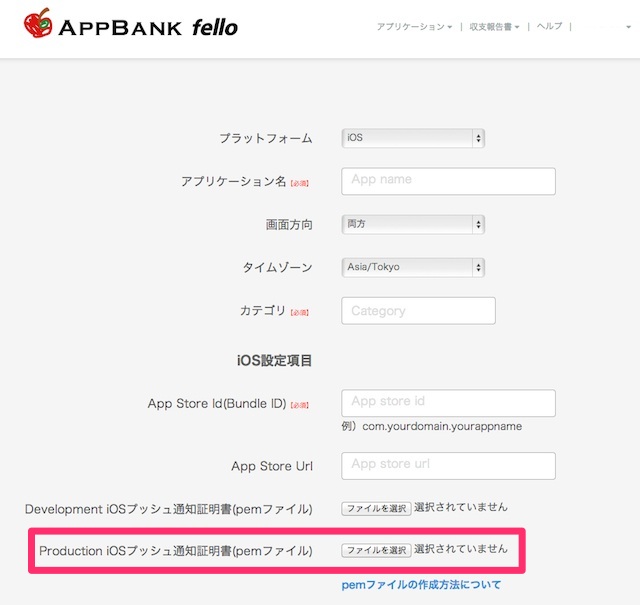Screen dimensions: 640x605
Task: Open the プラットフォーム dropdown showing iOS
Action: tap(413, 138)
